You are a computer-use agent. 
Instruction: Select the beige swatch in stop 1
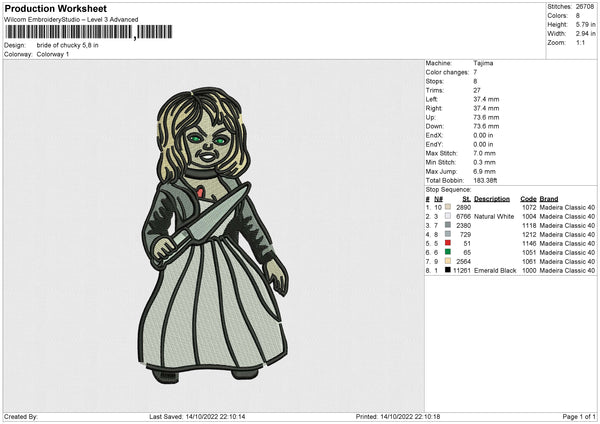tap(447, 207)
